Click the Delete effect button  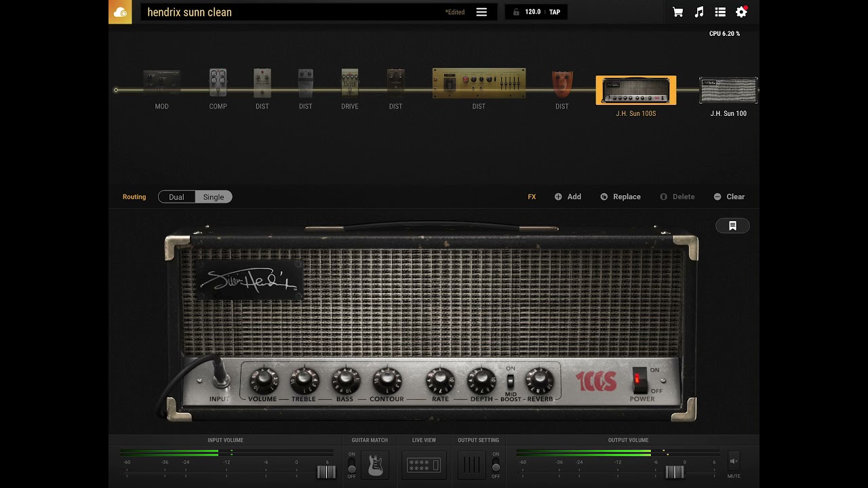[677, 197]
